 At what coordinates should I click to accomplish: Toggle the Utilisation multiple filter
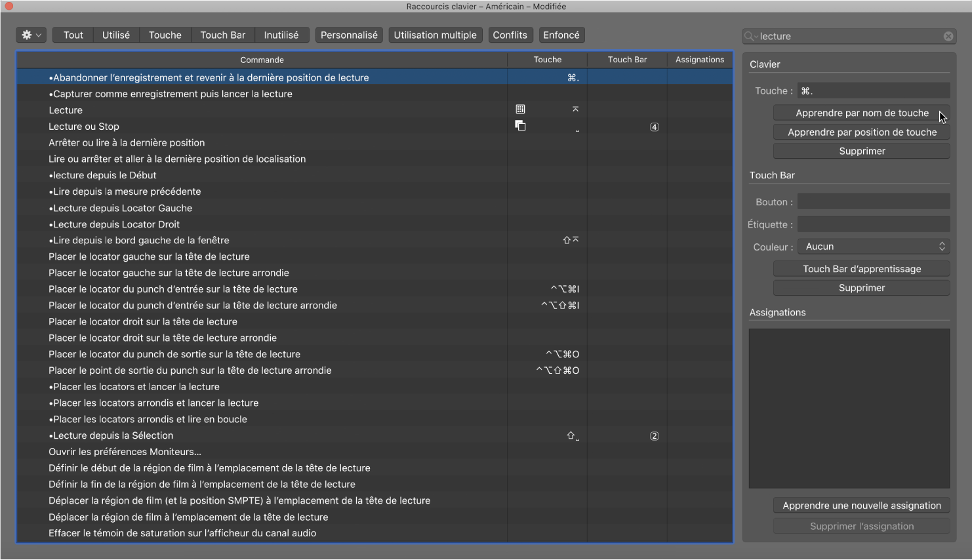pos(435,35)
